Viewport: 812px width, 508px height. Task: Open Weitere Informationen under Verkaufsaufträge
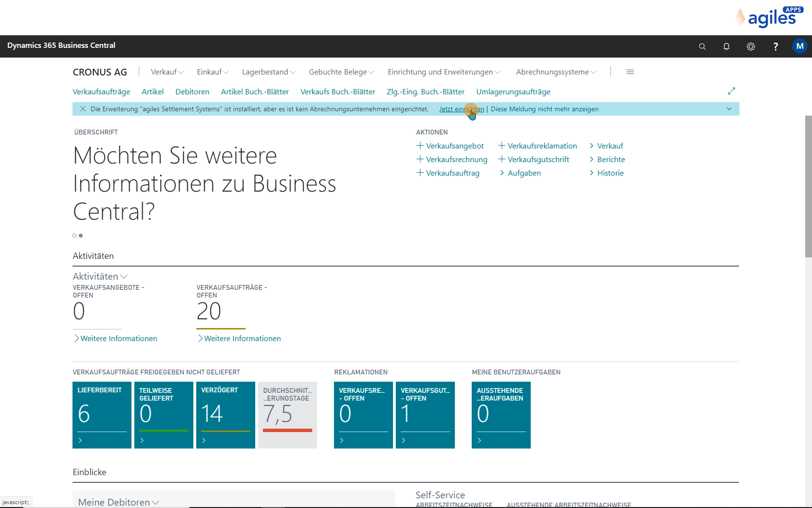coord(239,338)
